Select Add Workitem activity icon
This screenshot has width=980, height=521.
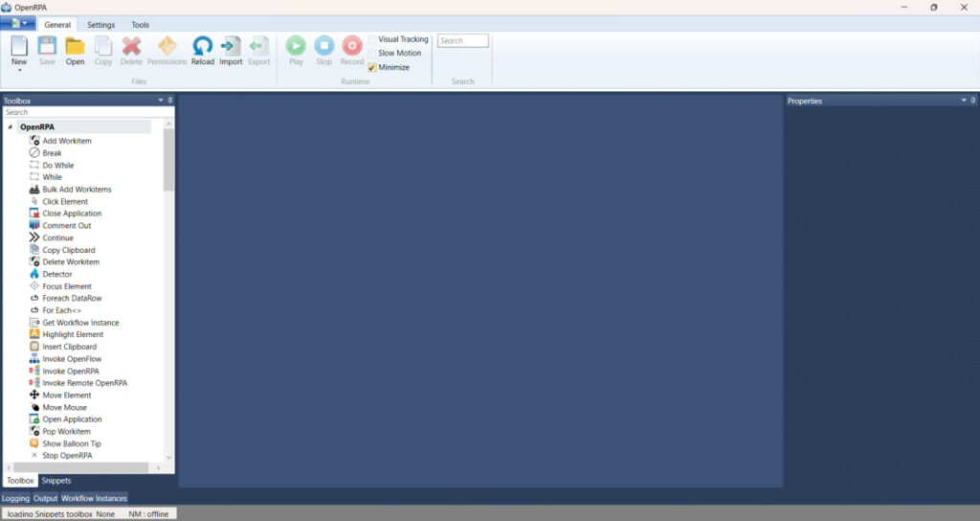pyautogui.click(x=34, y=140)
